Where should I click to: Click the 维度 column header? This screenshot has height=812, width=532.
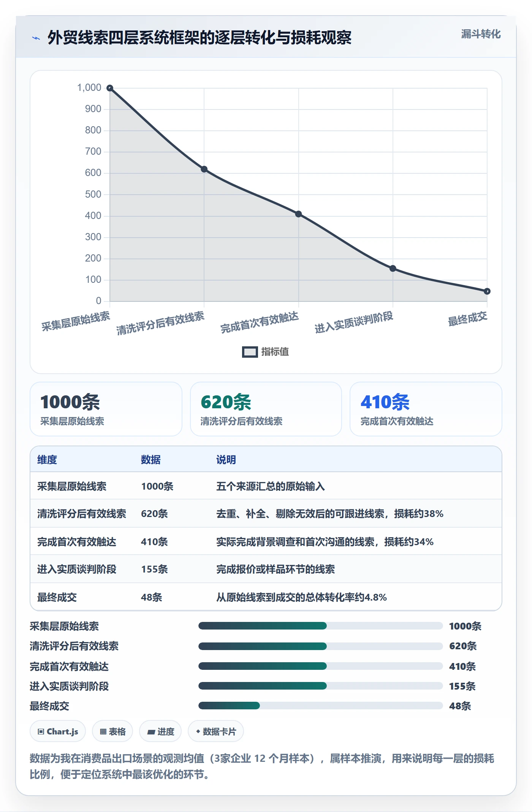[47, 460]
